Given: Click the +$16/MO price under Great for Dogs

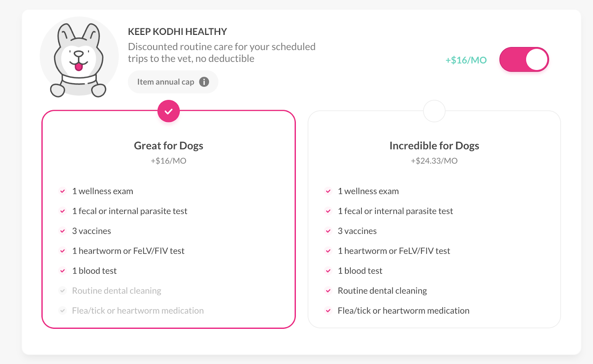Looking at the screenshot, I should pos(169,161).
